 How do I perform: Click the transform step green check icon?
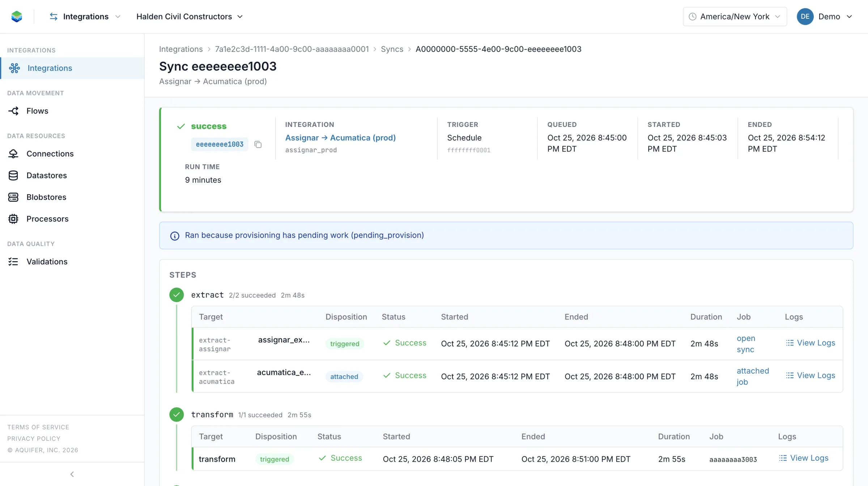click(176, 414)
